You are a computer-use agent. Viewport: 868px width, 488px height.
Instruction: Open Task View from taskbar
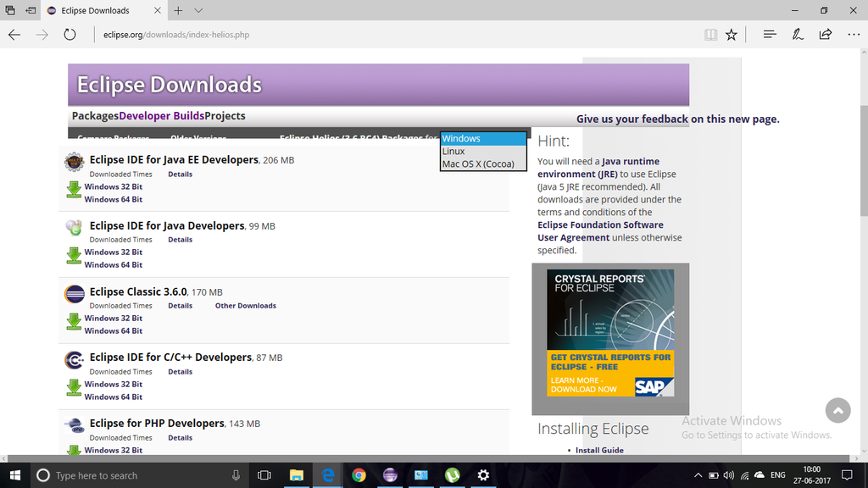[264, 475]
